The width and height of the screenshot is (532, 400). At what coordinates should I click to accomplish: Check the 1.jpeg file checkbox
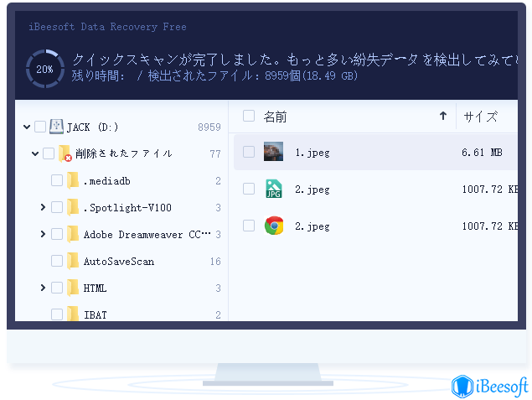[249, 152]
